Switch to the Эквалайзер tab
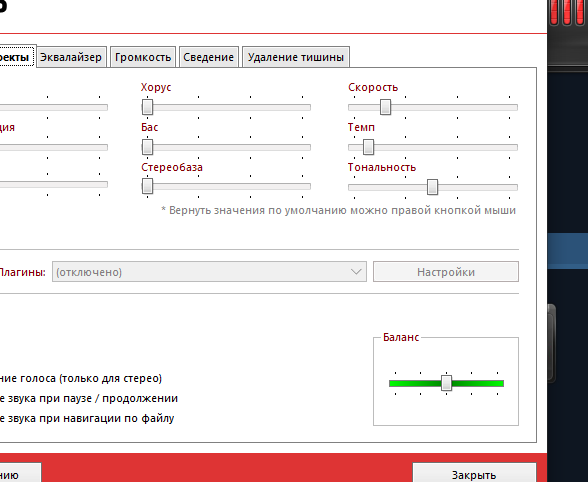This screenshot has height=482, width=588. [71, 57]
